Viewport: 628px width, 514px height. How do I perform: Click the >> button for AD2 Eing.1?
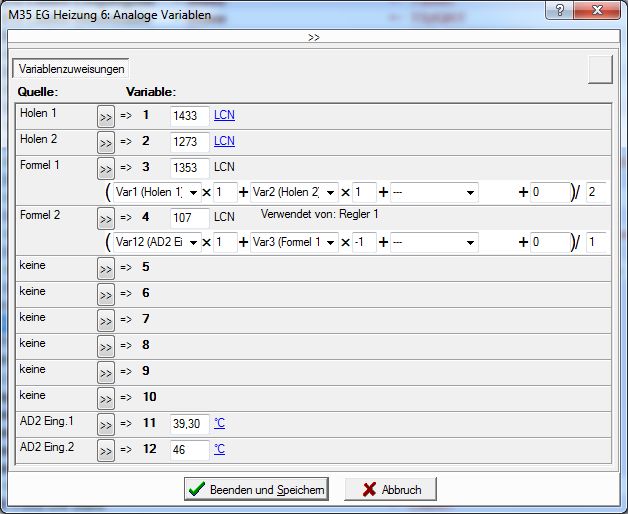point(106,424)
